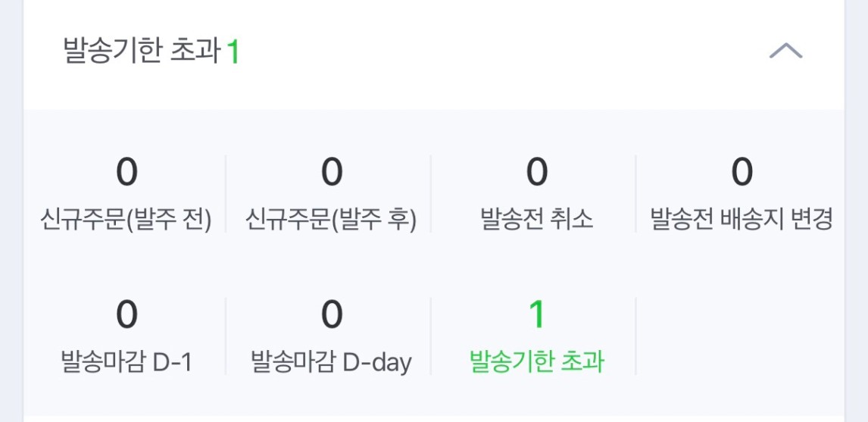Screen dimensions: 868x422
Task: Click green count 1 in header
Action: click(x=233, y=53)
